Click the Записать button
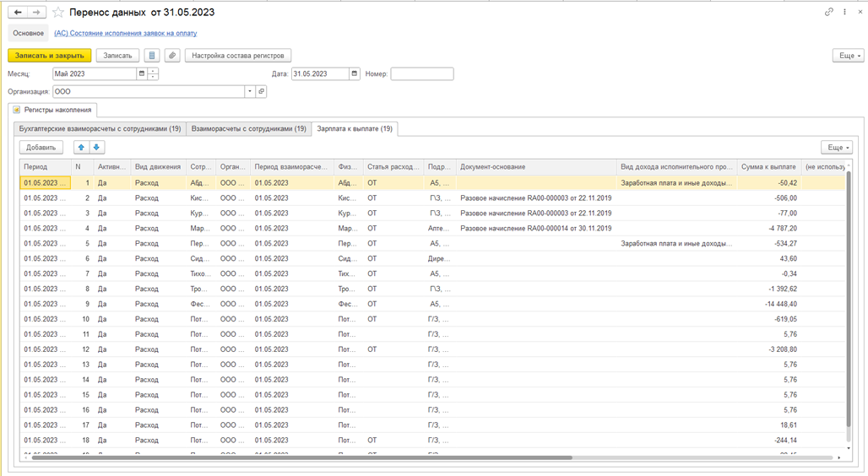 (117, 56)
